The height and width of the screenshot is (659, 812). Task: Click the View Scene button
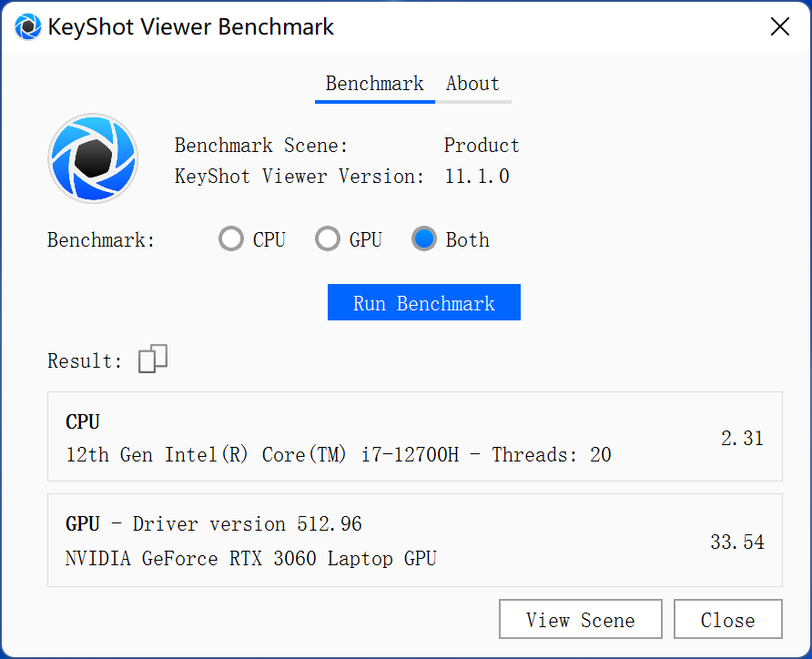point(581,619)
